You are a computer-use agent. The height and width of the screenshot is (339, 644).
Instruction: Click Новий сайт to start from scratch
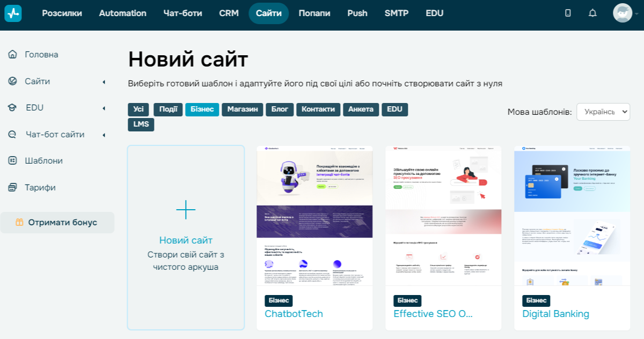coord(186,236)
